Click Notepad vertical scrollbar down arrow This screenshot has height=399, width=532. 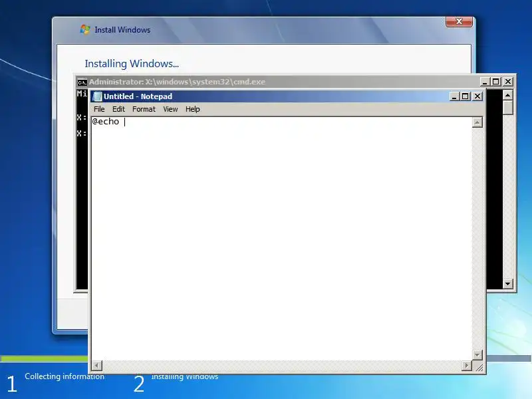point(477,355)
